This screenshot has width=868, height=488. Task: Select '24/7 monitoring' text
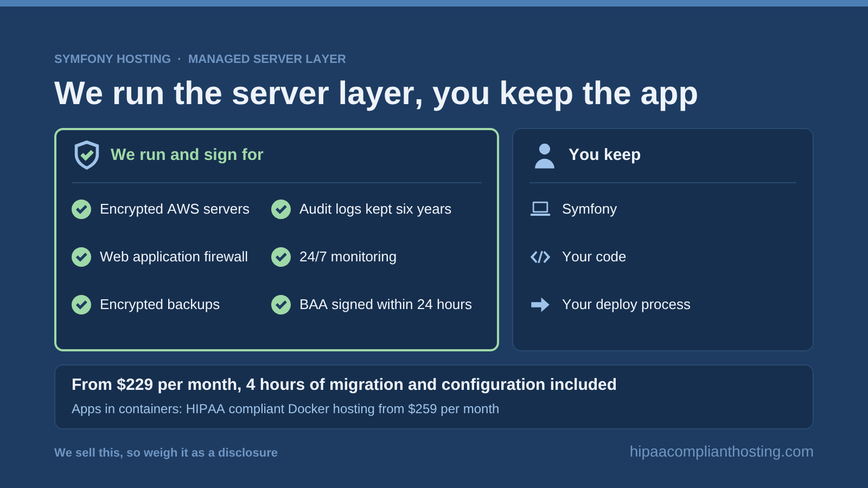coord(348,256)
